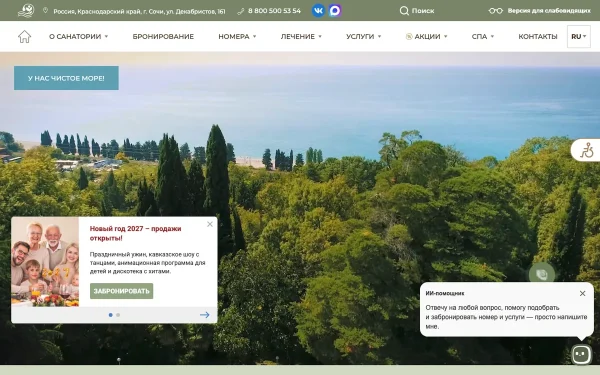Go to next promo slide with the arrow
The width and height of the screenshot is (600, 375).
(x=205, y=315)
